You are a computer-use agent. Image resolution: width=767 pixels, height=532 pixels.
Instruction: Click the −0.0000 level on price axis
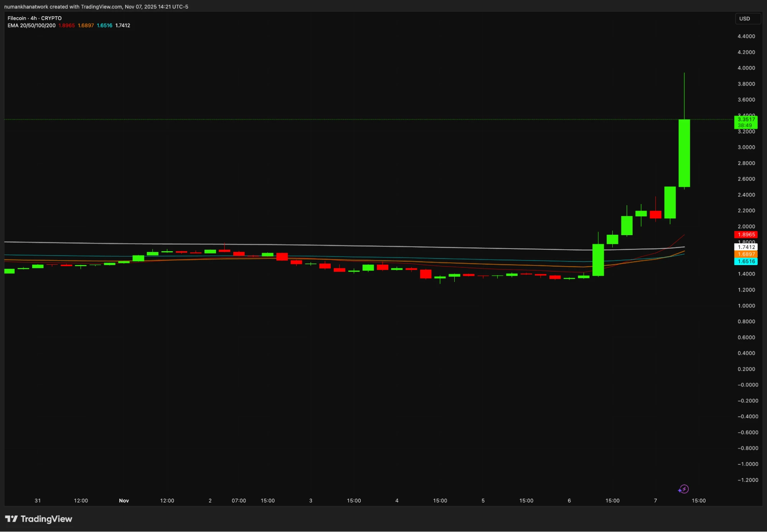(x=747, y=385)
